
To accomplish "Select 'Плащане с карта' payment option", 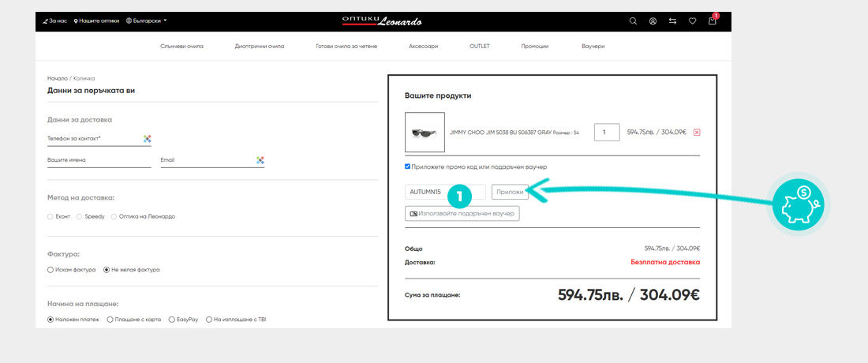I will click(110, 320).
